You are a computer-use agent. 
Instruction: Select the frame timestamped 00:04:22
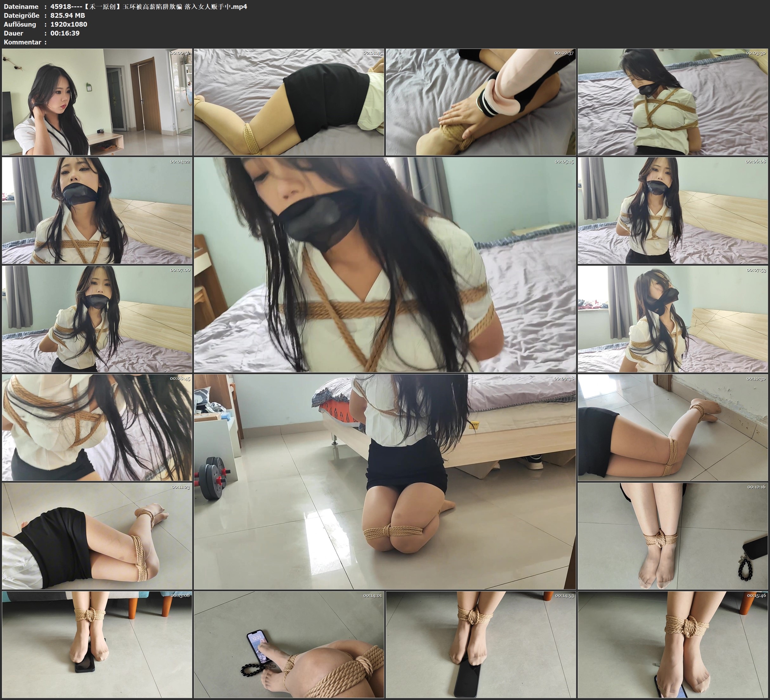click(x=97, y=210)
